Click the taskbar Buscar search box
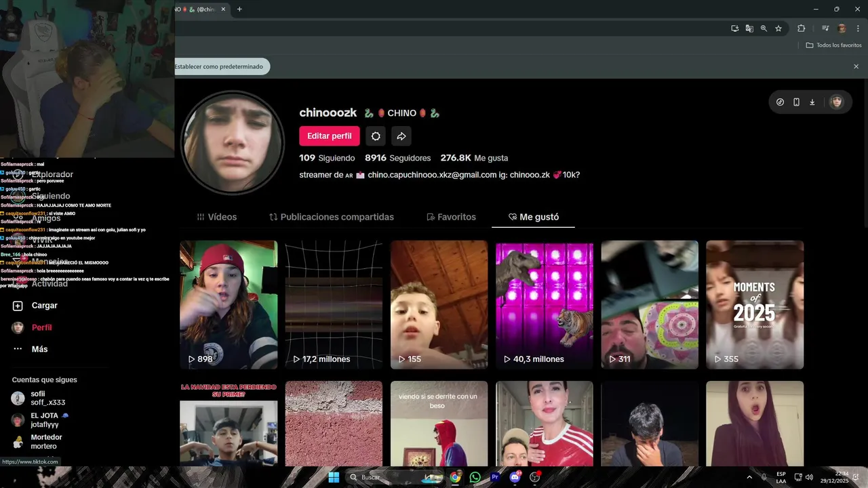Viewport: 868px width, 488px height. click(x=395, y=477)
